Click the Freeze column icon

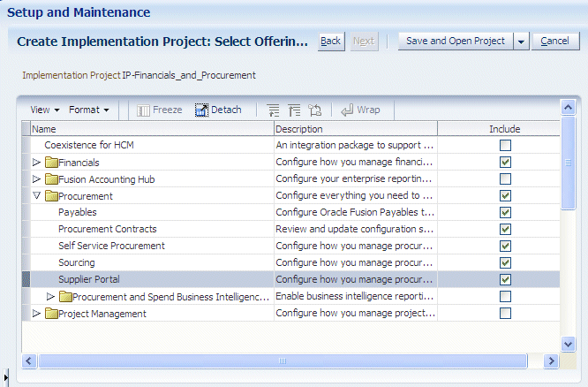(143, 110)
